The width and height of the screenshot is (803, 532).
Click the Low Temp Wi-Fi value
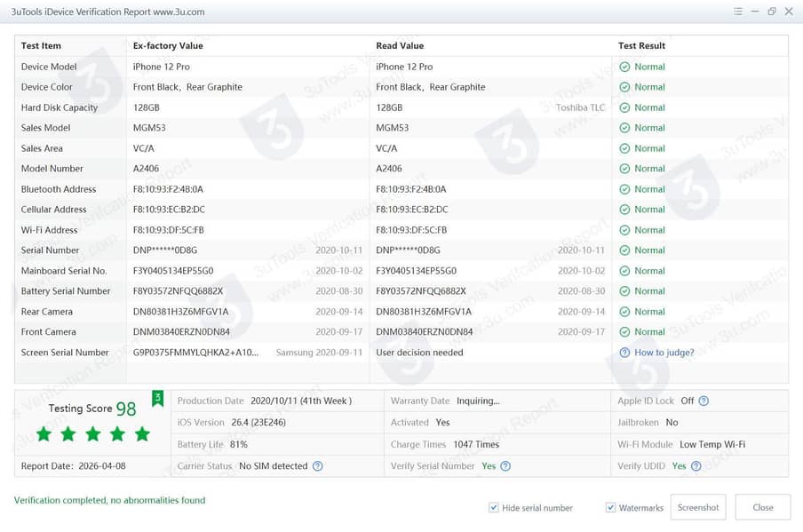[x=712, y=444]
